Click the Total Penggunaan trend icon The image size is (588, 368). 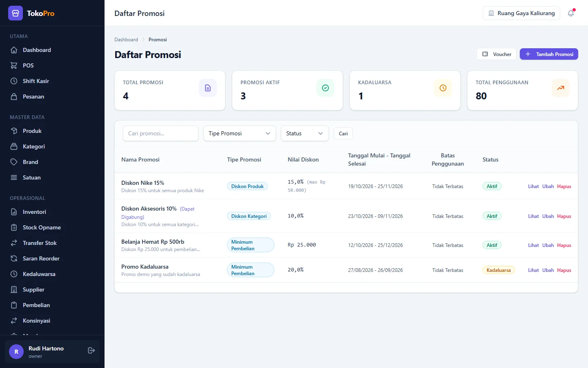(x=561, y=88)
